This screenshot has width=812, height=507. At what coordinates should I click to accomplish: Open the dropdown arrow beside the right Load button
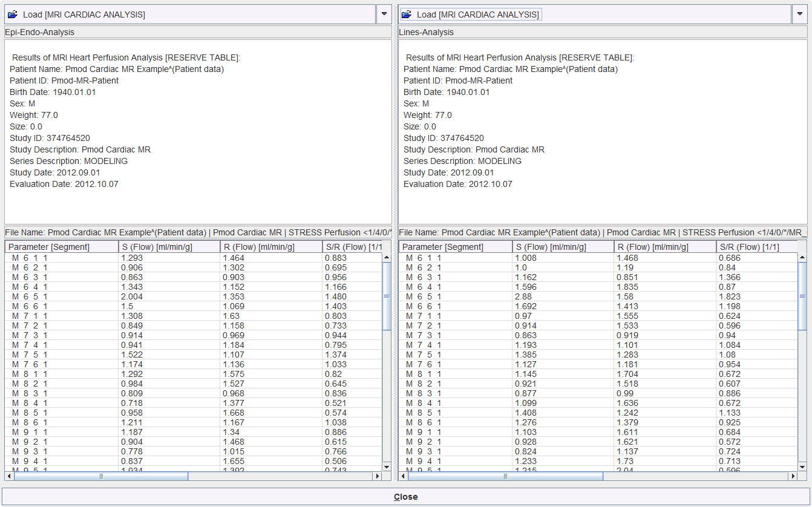pyautogui.click(x=799, y=15)
